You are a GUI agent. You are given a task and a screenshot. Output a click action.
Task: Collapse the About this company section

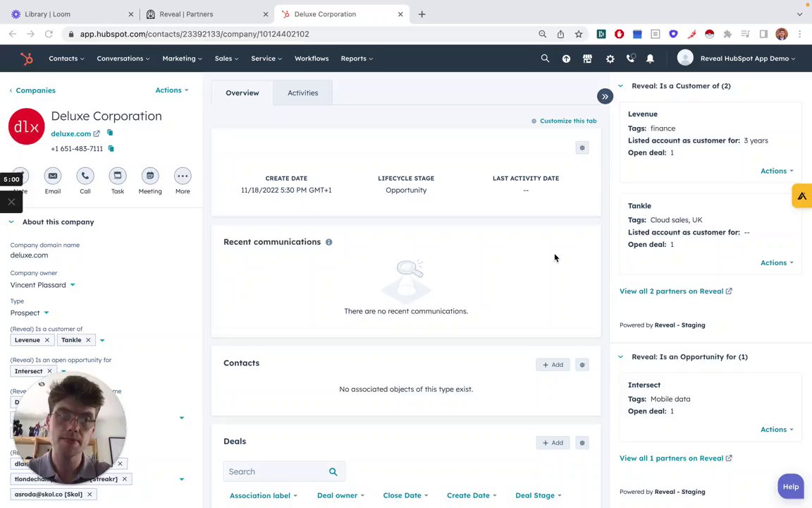[11, 222]
